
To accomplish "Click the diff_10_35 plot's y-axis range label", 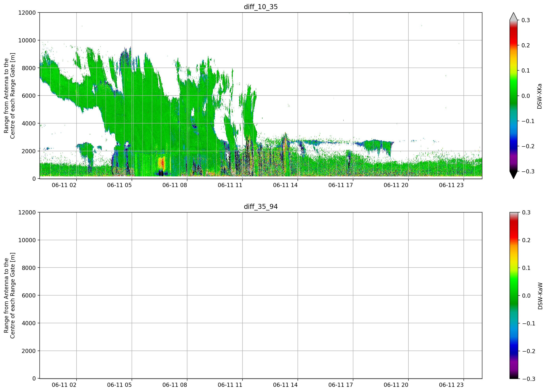I will click(9, 96).
